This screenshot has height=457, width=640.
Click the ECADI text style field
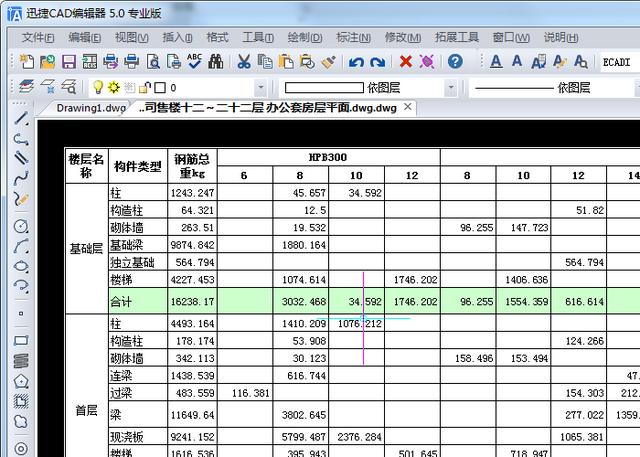(617, 62)
